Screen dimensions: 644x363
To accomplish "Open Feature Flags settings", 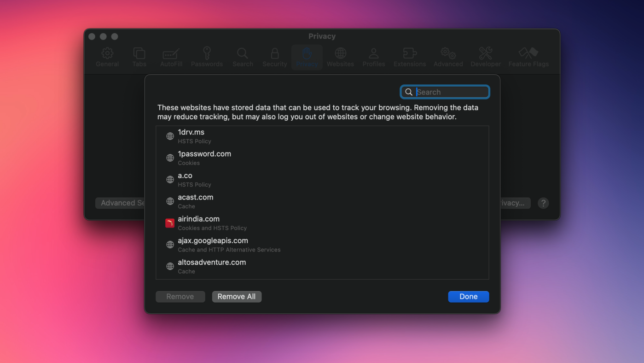I will 528,57.
